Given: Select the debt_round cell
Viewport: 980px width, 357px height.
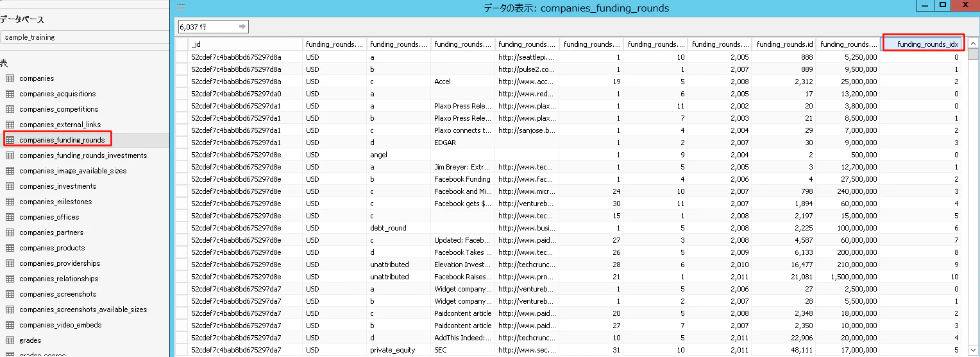Looking at the screenshot, I should click(x=399, y=228).
